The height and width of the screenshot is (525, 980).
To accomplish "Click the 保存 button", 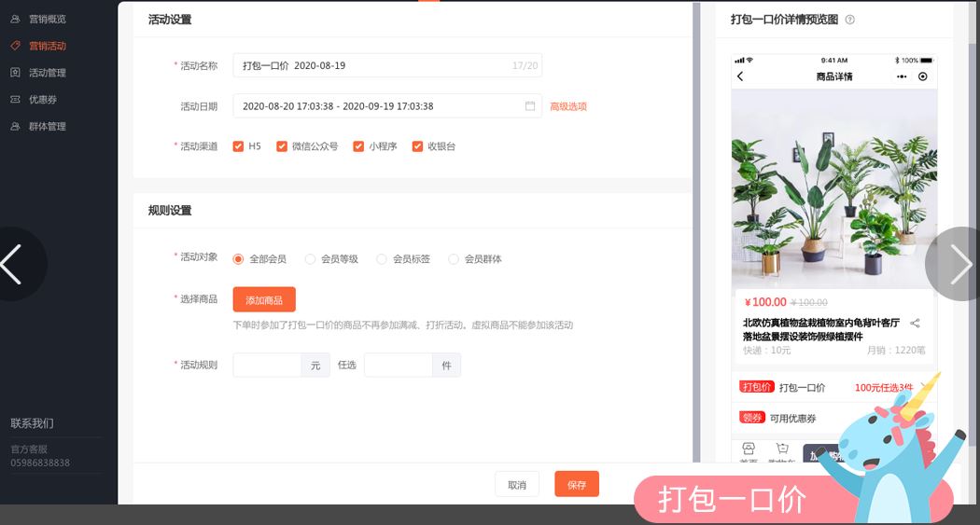I will coord(577,485).
